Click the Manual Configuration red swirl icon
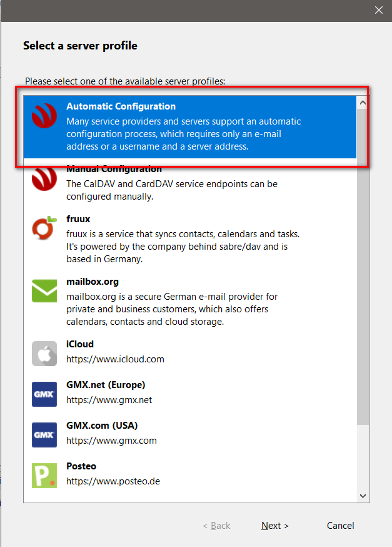 [x=44, y=178]
